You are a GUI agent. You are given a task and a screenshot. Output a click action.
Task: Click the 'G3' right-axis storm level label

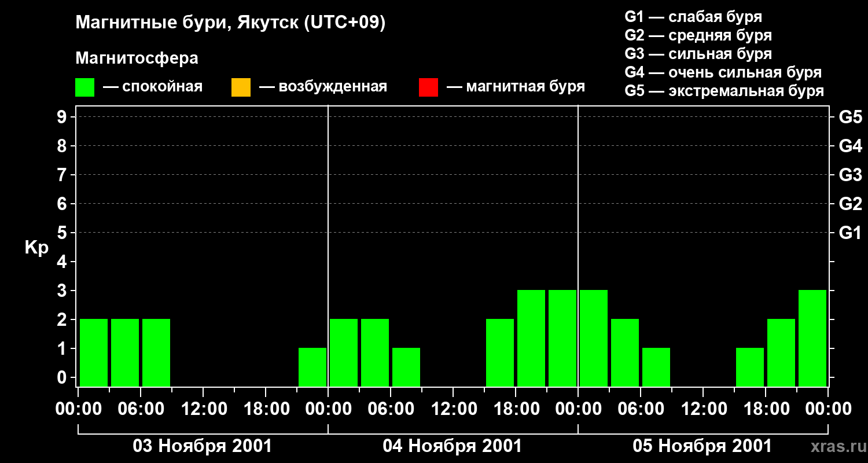coord(850,175)
